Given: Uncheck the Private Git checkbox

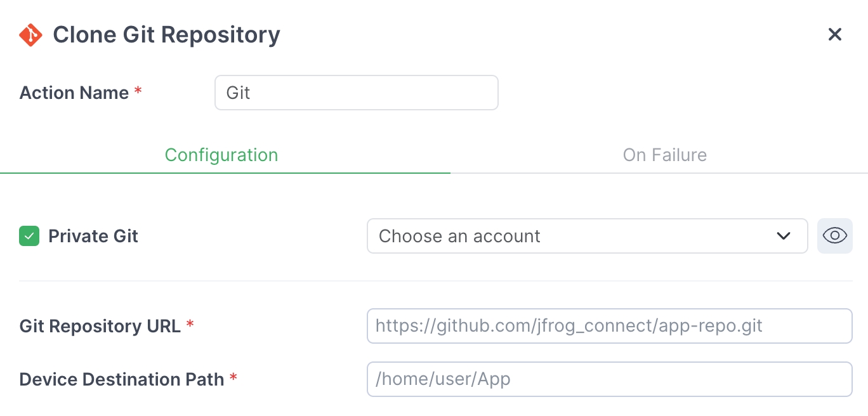Looking at the screenshot, I should pyautogui.click(x=29, y=237).
